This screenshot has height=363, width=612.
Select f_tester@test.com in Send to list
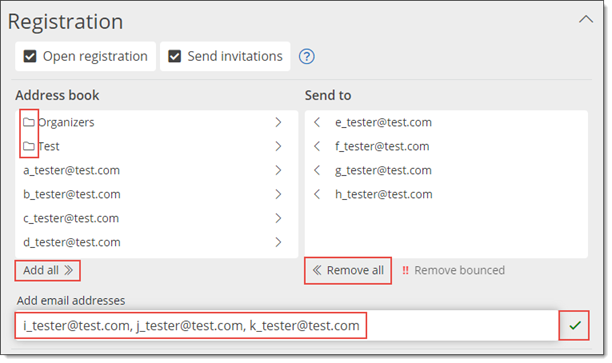click(382, 146)
